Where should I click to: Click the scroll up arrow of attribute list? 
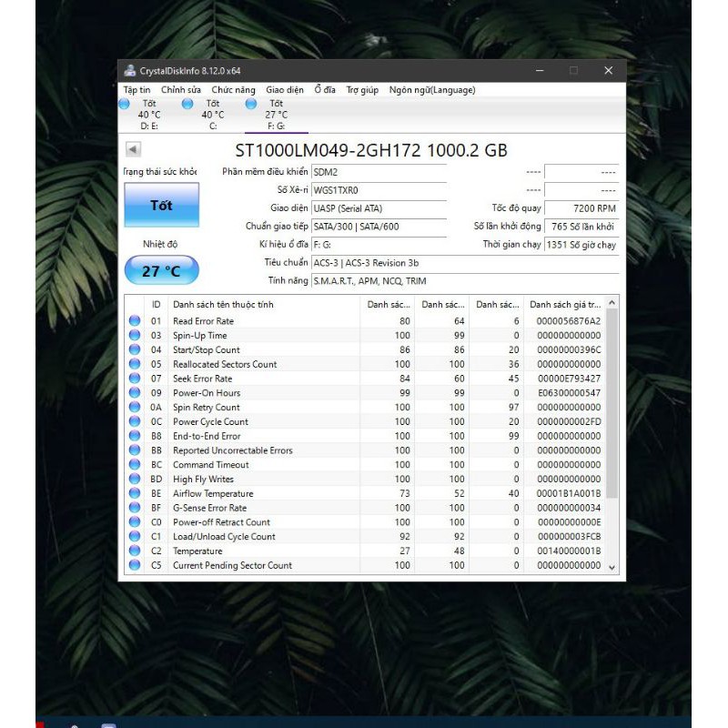coord(612,303)
